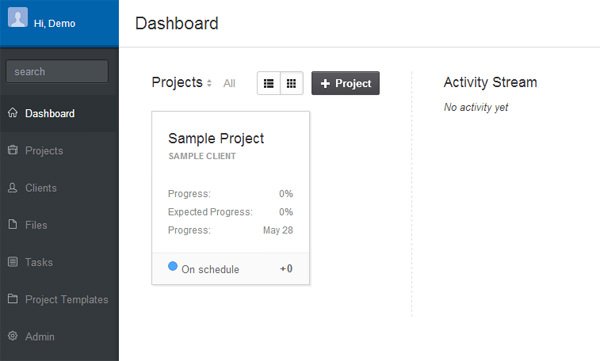Switch to grid view of projects

[x=292, y=83]
